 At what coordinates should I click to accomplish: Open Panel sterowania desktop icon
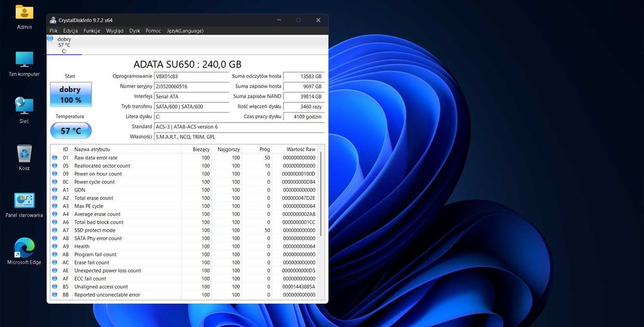(24, 205)
